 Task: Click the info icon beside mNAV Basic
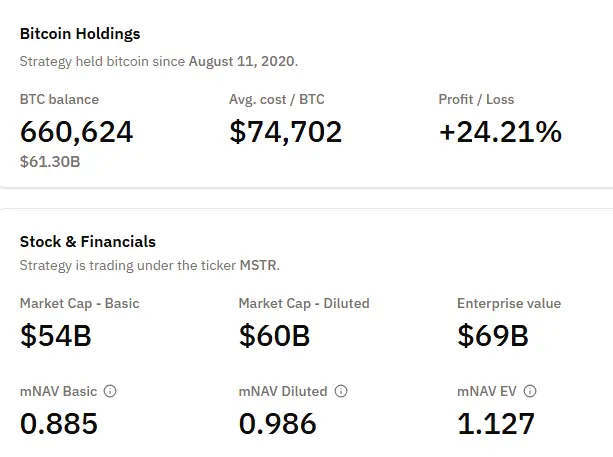point(110,391)
